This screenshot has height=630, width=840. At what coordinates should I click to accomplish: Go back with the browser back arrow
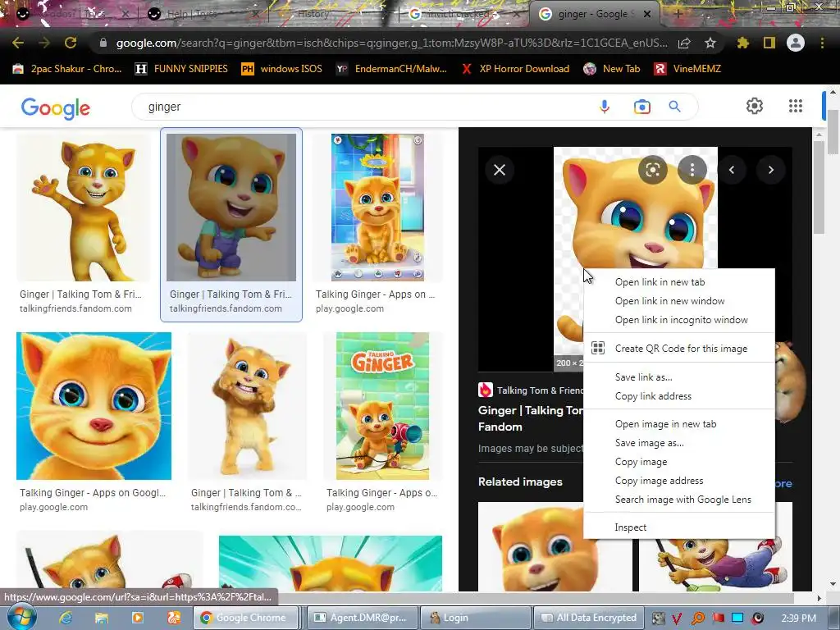[18, 43]
